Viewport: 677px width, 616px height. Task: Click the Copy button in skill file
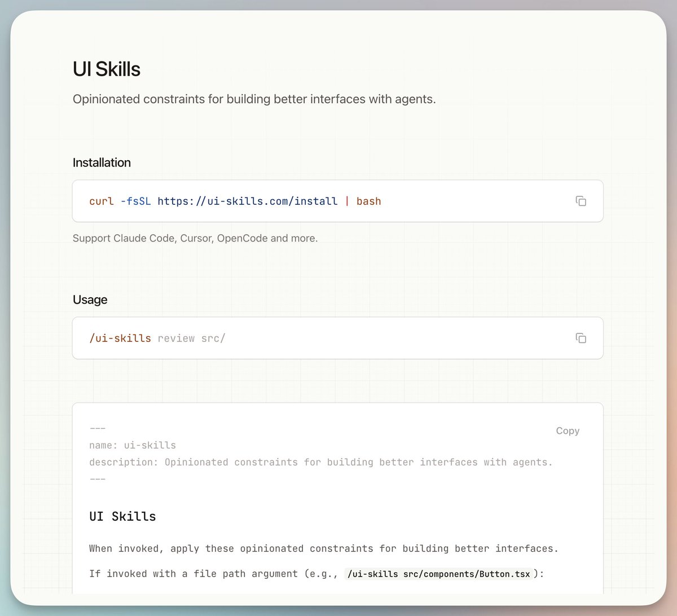coord(568,430)
